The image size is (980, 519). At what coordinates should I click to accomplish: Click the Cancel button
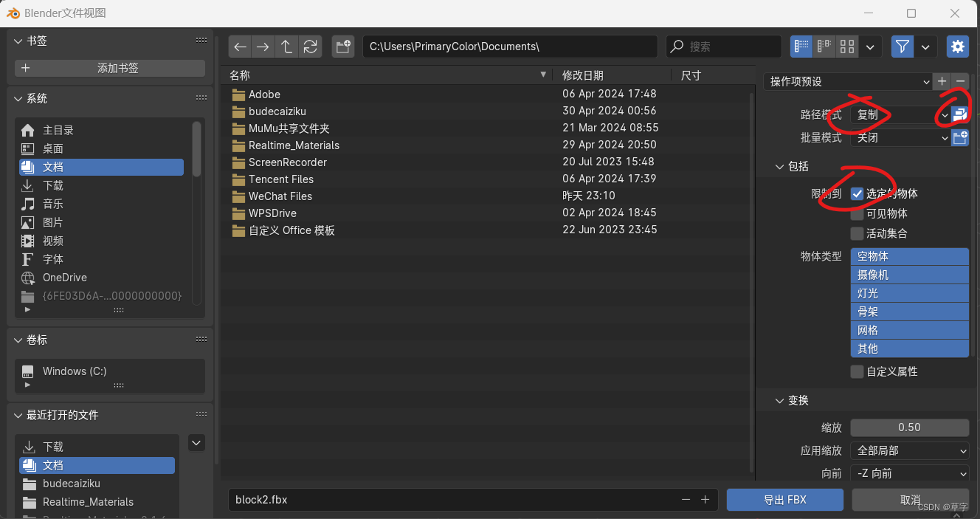pyautogui.click(x=911, y=500)
